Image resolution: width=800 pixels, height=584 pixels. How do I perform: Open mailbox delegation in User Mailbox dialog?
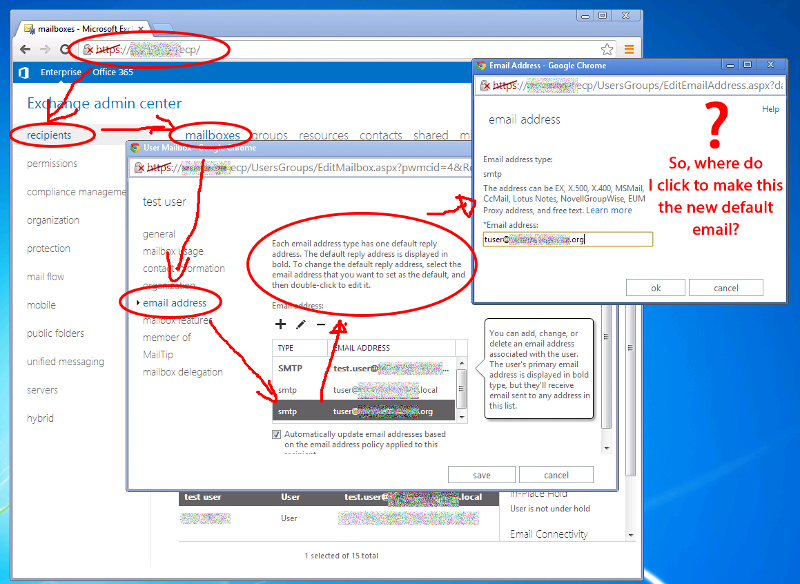coord(183,372)
